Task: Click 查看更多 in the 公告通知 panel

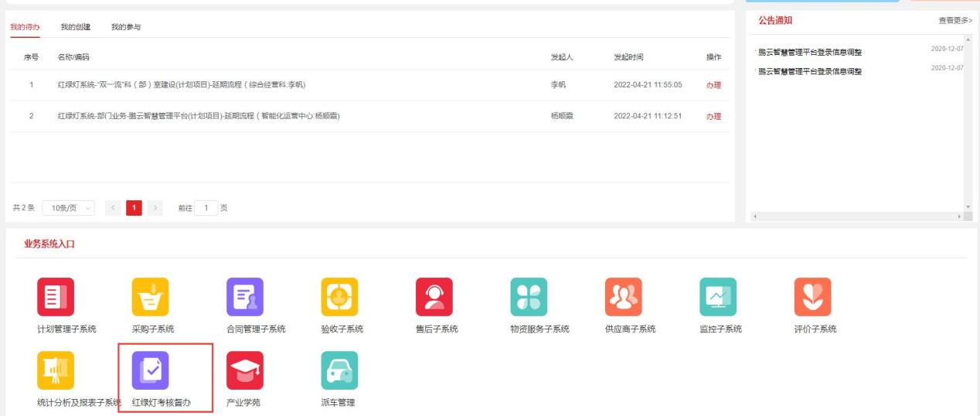Action: click(954, 21)
